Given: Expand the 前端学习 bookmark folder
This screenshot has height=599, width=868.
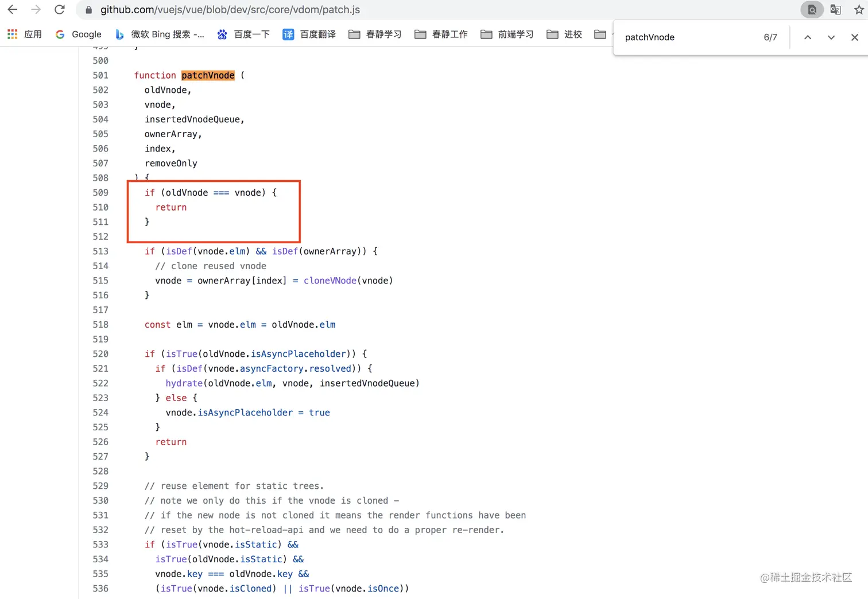Looking at the screenshot, I should tap(507, 34).
